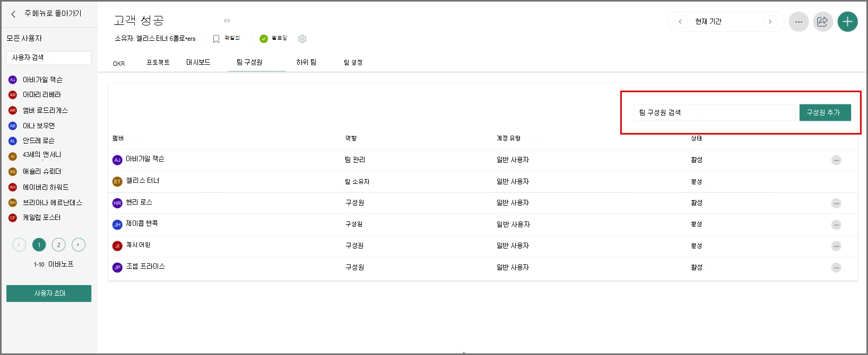The image size is (868, 355).
Task: Open row menu for 조셉 프라이스
Action: point(836,268)
